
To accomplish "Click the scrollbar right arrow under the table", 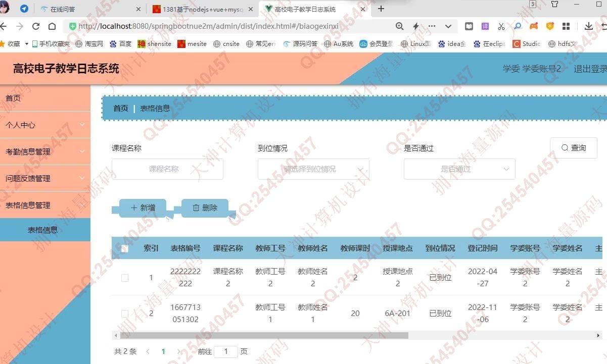I will (598, 335).
